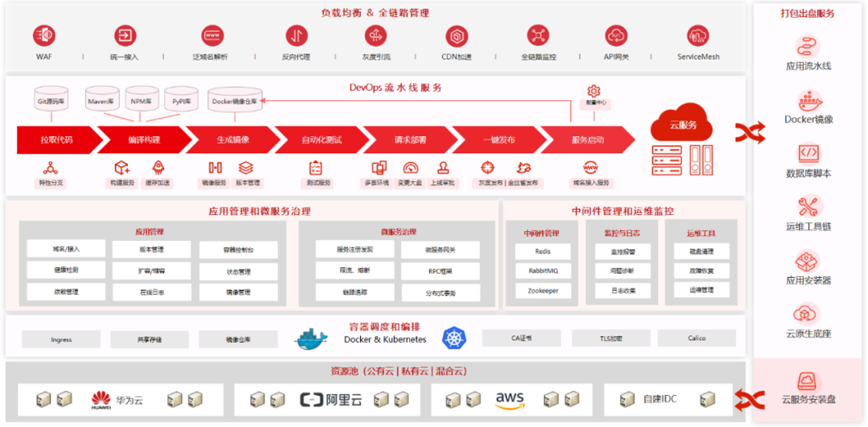This screenshot has width=868, height=427.
Task: Click the aws logo
Action: point(509,400)
